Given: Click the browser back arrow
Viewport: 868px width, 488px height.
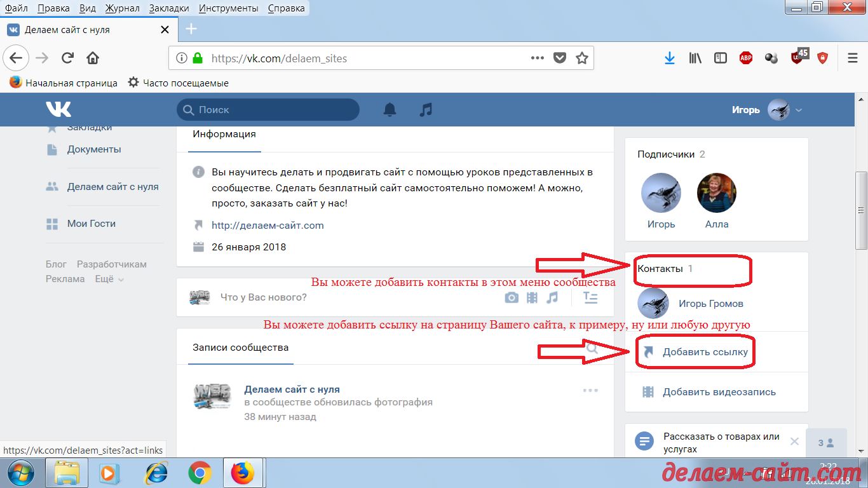Looking at the screenshot, I should (x=15, y=58).
